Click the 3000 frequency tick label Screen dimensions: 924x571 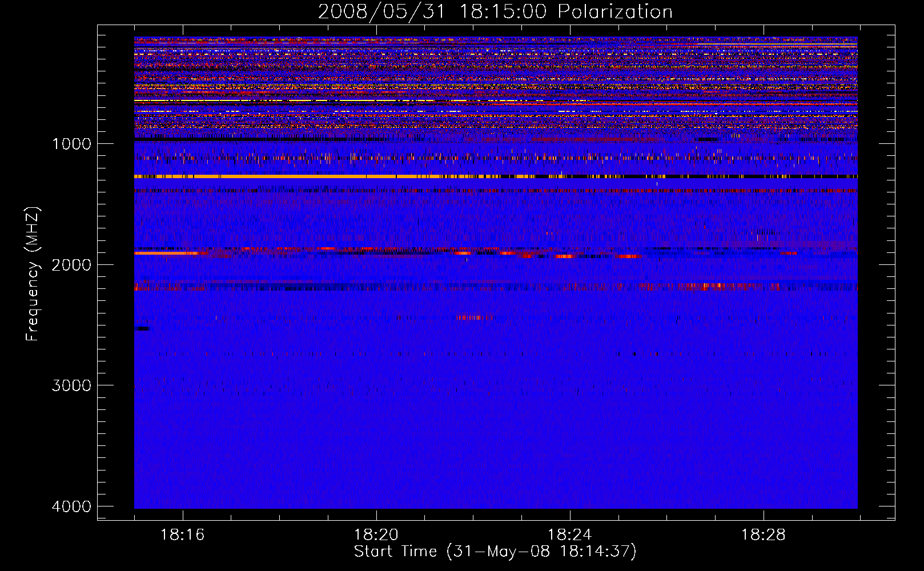71,385
